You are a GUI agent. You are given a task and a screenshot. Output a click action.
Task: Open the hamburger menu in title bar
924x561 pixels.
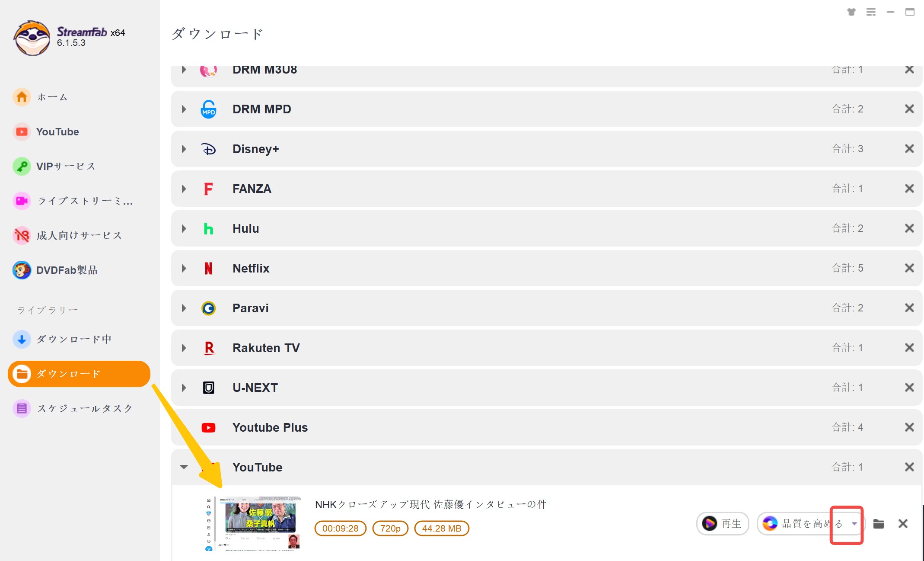871,12
